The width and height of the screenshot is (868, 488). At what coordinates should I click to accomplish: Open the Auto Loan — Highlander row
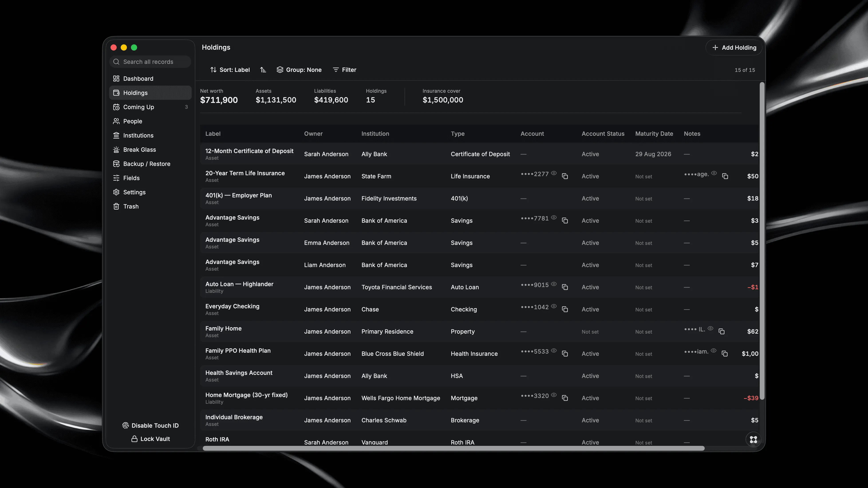(479, 287)
